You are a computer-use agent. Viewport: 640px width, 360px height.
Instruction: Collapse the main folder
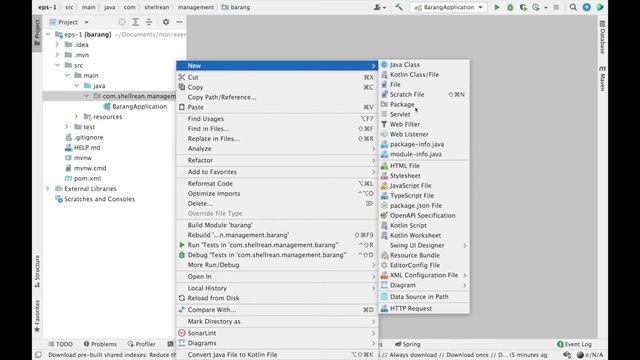(67, 76)
